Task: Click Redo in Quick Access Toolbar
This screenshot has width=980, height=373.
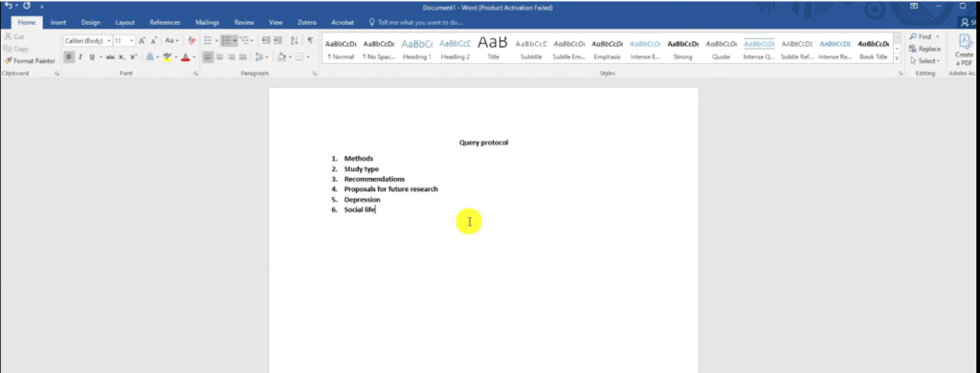Action: pyautogui.click(x=27, y=6)
